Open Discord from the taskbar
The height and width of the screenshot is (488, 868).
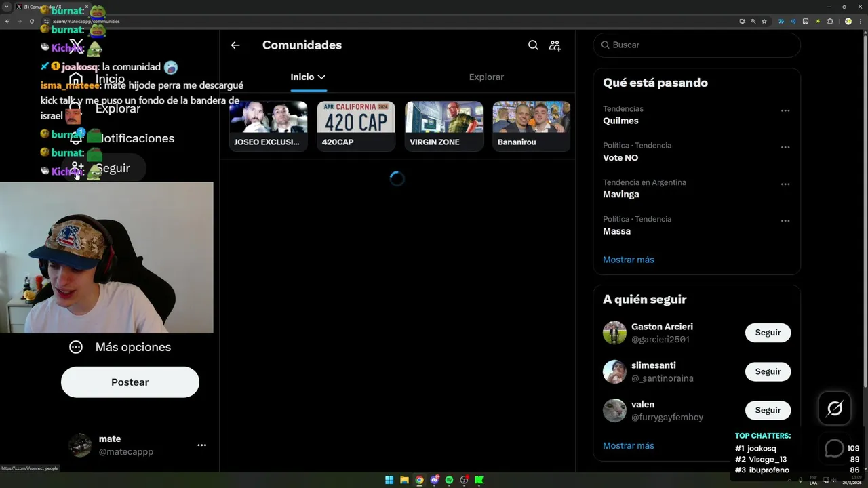click(434, 480)
